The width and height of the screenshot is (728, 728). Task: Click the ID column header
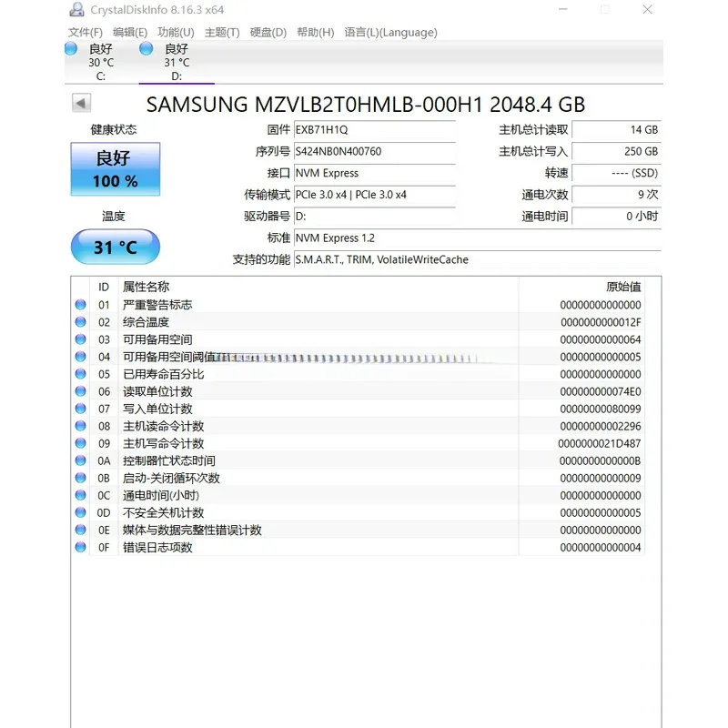point(104,287)
